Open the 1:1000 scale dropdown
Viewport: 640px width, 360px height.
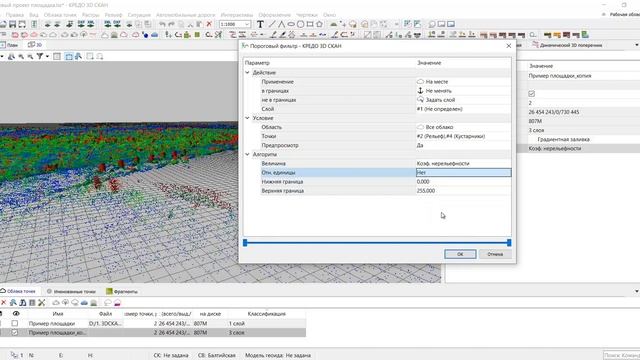click(x=247, y=24)
